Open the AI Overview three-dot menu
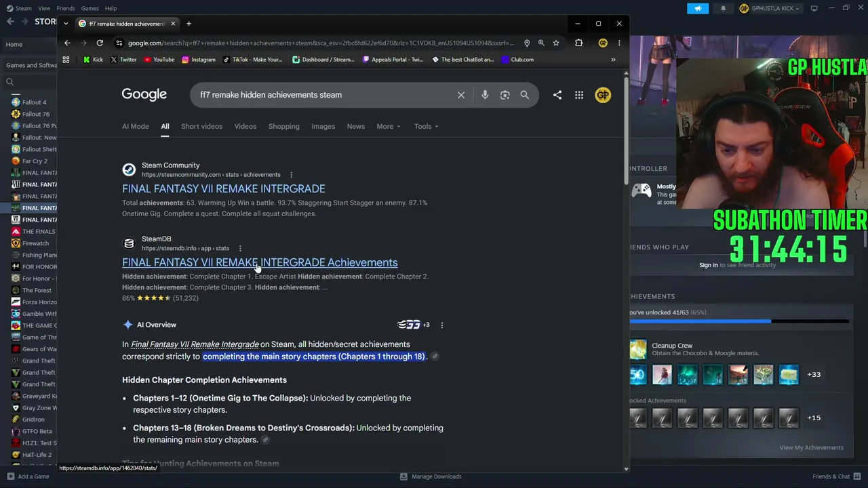The width and height of the screenshot is (868, 488). tap(441, 325)
